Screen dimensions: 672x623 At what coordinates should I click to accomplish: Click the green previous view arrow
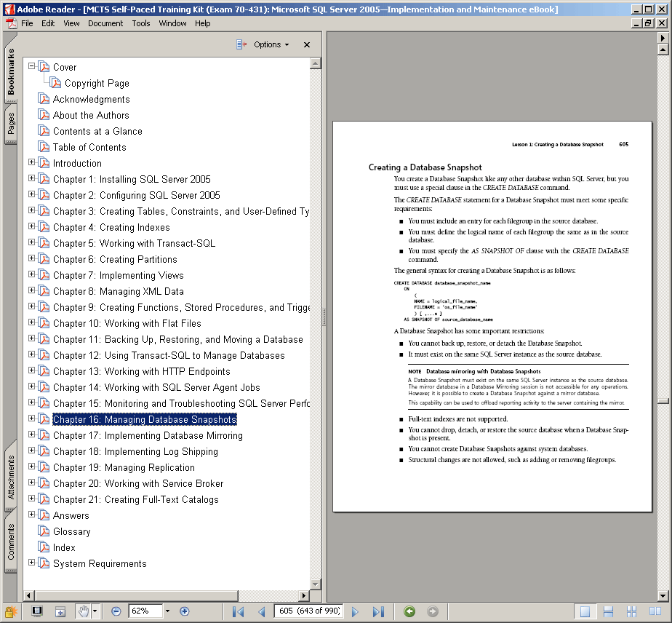pos(409,611)
